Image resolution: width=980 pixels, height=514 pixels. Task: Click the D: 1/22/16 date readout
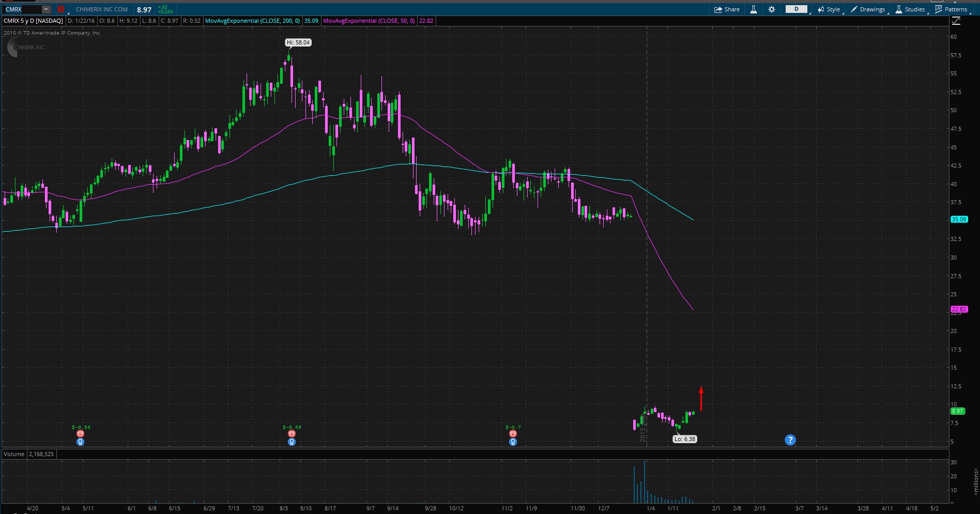[81, 21]
